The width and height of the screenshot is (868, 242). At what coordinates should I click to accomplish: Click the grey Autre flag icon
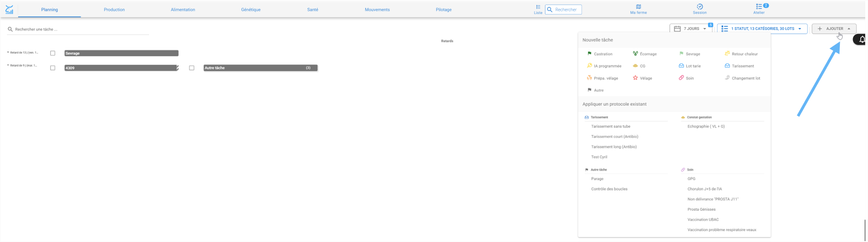pos(589,90)
